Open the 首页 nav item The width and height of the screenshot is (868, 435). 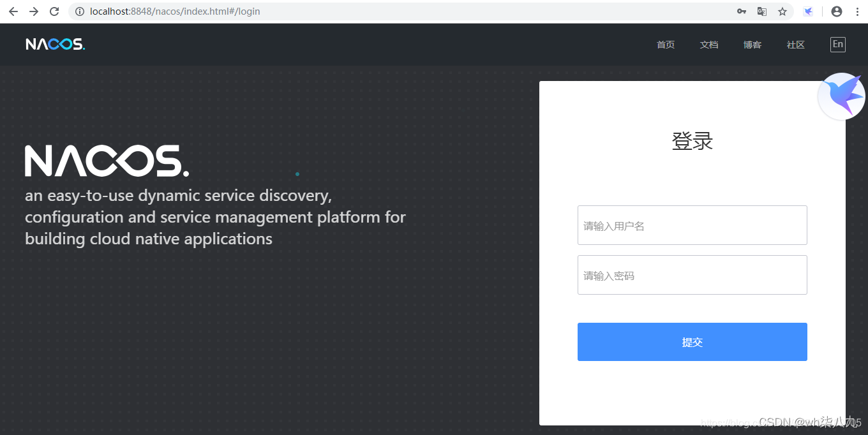click(x=666, y=45)
